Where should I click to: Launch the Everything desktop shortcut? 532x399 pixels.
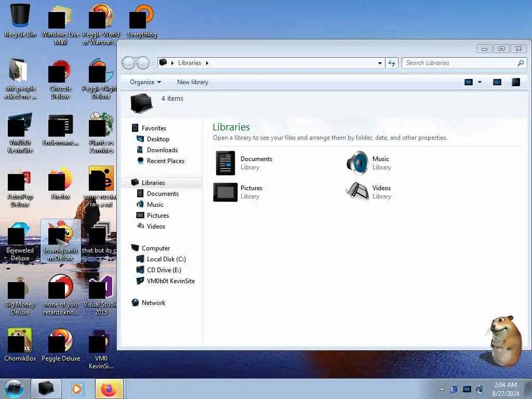pos(141,21)
